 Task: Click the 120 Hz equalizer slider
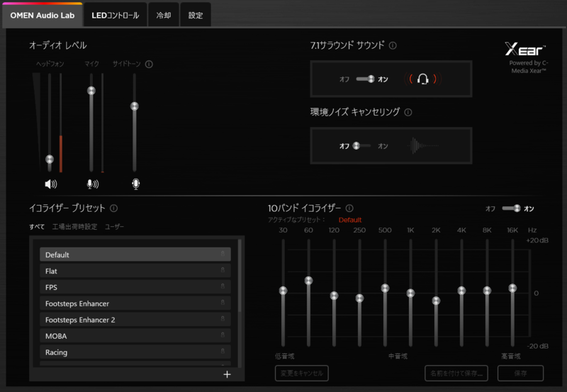point(334,296)
